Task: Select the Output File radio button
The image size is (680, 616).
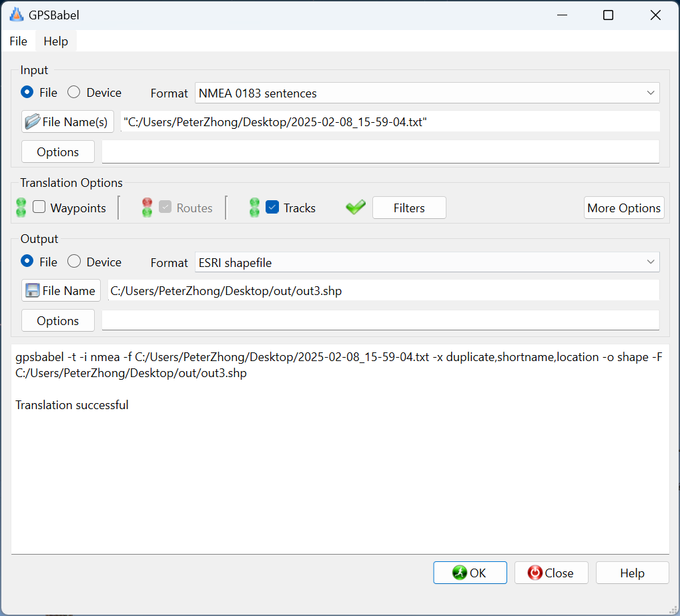Action: 27,261
